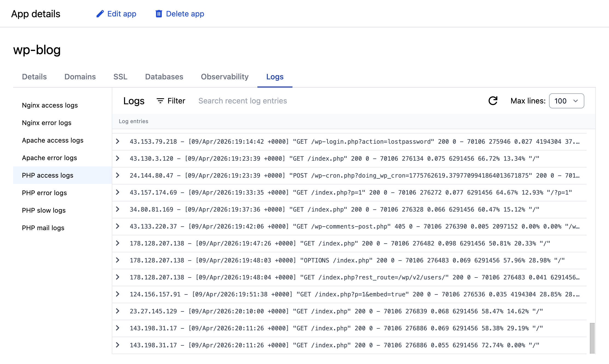Expand the 124.156.157.91 embed=true log entry
609x364 pixels.
tap(118, 294)
